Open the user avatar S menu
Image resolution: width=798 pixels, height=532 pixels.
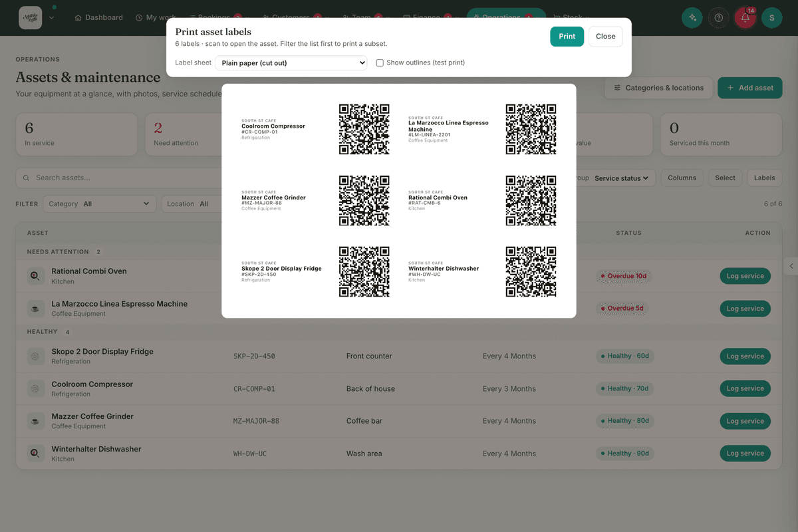click(771, 18)
